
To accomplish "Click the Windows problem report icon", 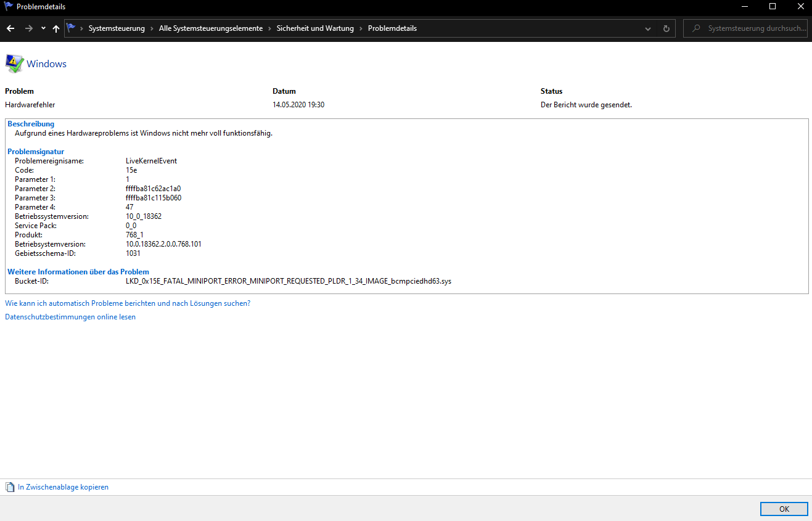I will 14,64.
